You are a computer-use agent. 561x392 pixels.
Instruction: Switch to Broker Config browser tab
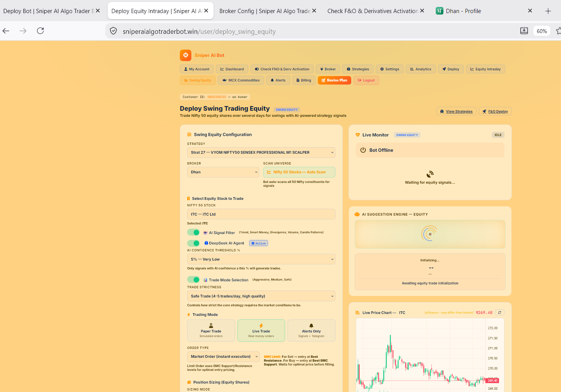[x=268, y=11]
